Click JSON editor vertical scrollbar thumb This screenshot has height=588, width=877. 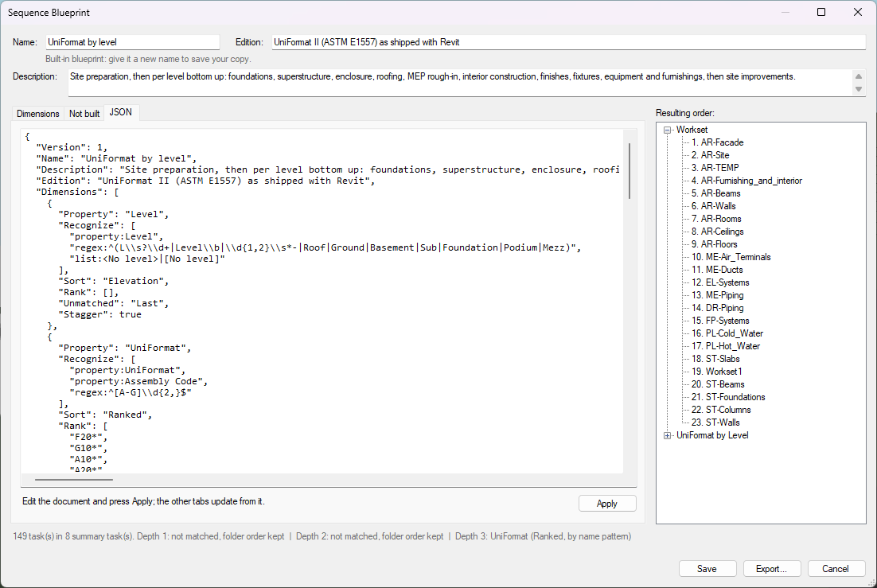click(x=629, y=170)
